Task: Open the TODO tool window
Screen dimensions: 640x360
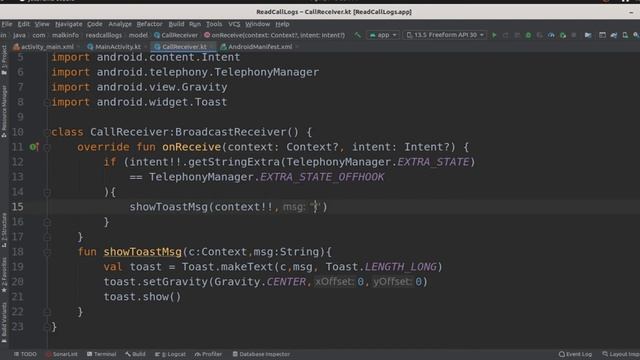Action: click(x=25, y=354)
